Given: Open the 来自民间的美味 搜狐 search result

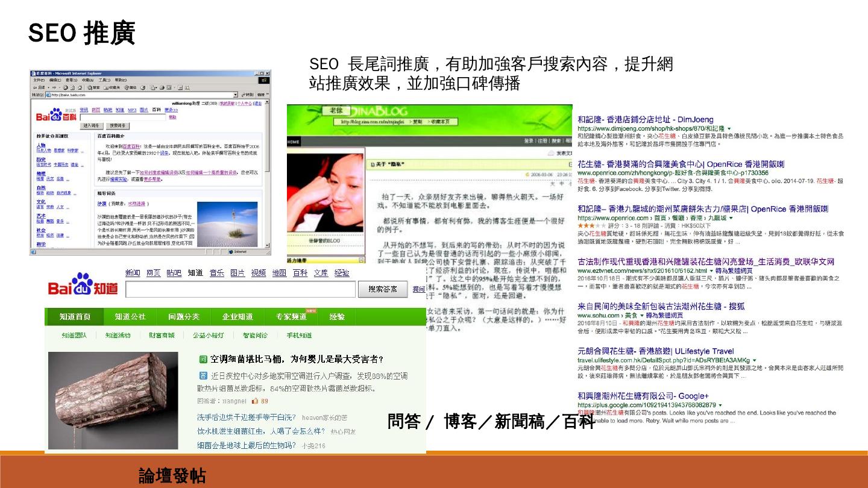Looking at the screenshot, I should pyautogui.click(x=662, y=306).
